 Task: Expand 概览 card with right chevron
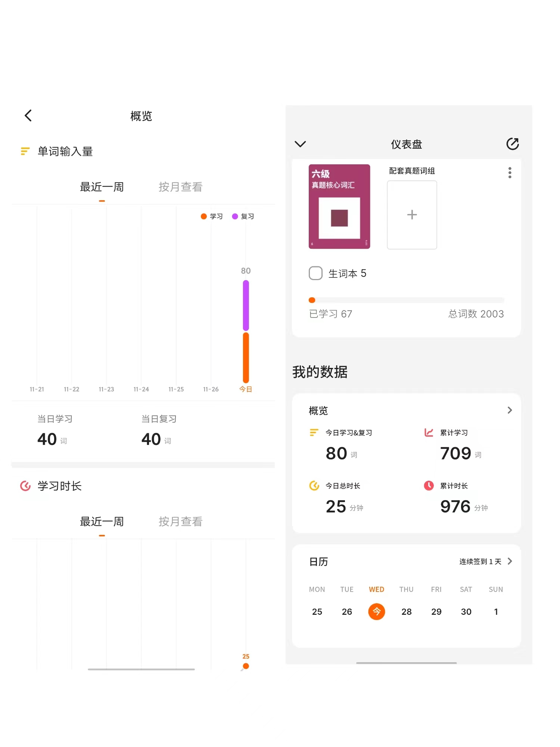510,410
